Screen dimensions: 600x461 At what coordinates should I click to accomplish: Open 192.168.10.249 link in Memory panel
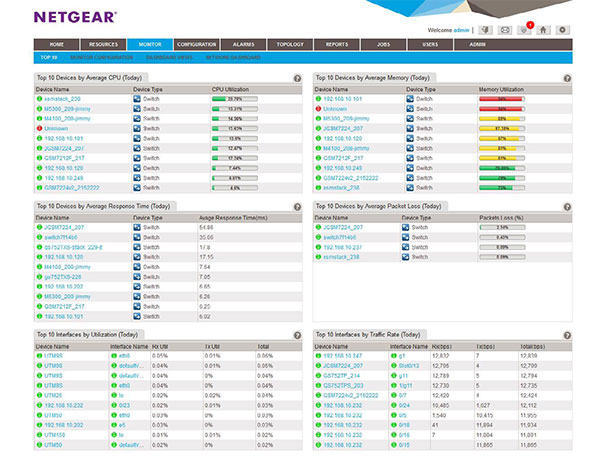(342, 168)
